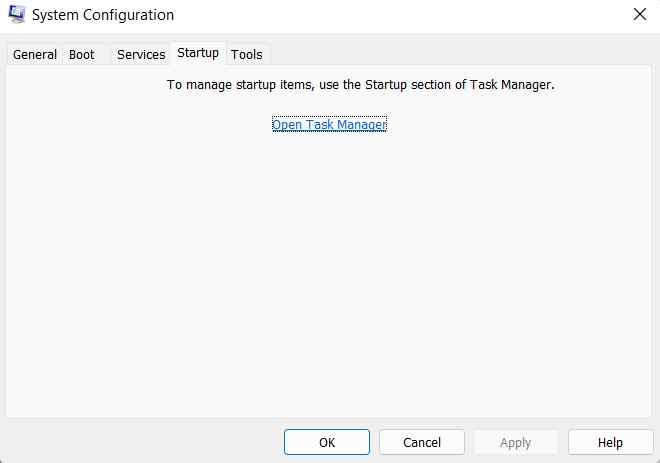Click the greyed-out Apply button
The image size is (660, 463).
pos(515,442)
